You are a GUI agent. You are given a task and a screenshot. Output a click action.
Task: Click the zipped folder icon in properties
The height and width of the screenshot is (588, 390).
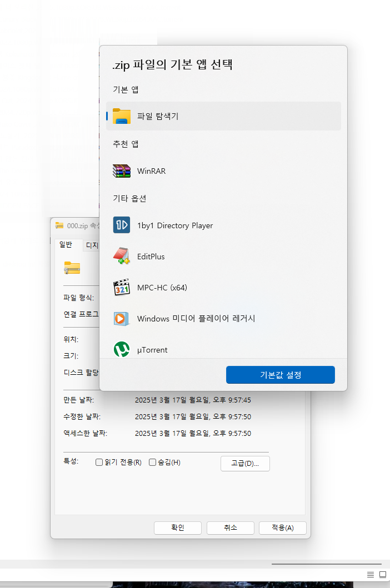72,268
